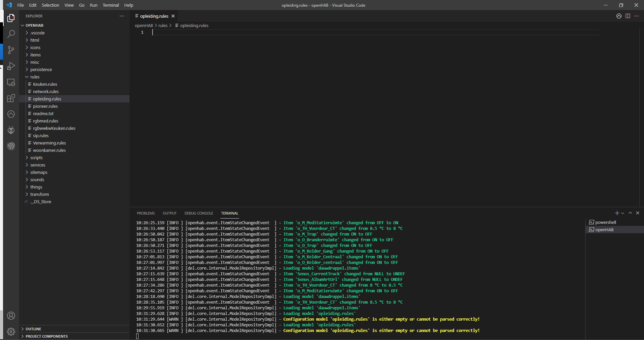Image resolution: width=644 pixels, height=340 pixels.
Task: Select the TERMINAL panel tab
Action: 230,213
